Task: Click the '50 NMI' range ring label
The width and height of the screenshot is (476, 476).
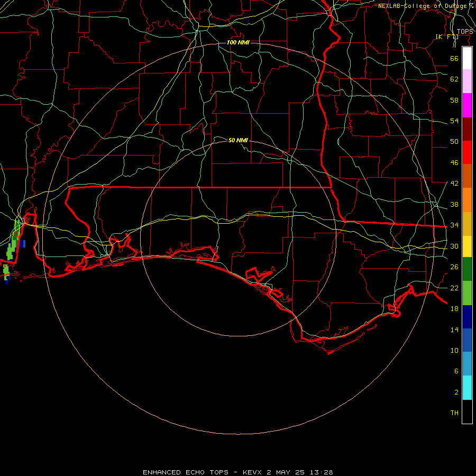Action: click(x=238, y=140)
